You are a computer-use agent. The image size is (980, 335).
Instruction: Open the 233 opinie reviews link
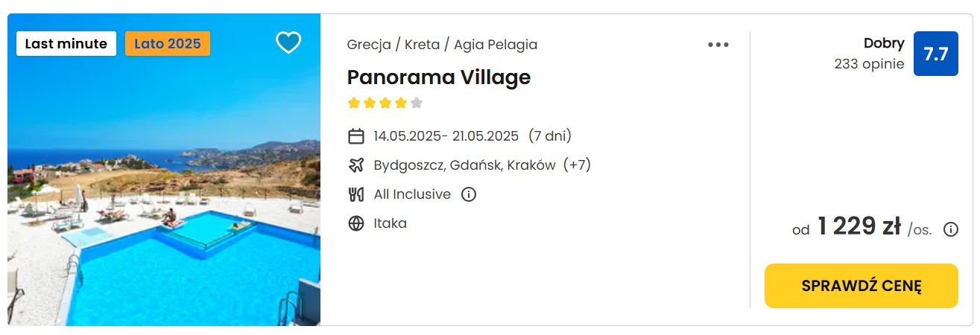click(x=870, y=64)
